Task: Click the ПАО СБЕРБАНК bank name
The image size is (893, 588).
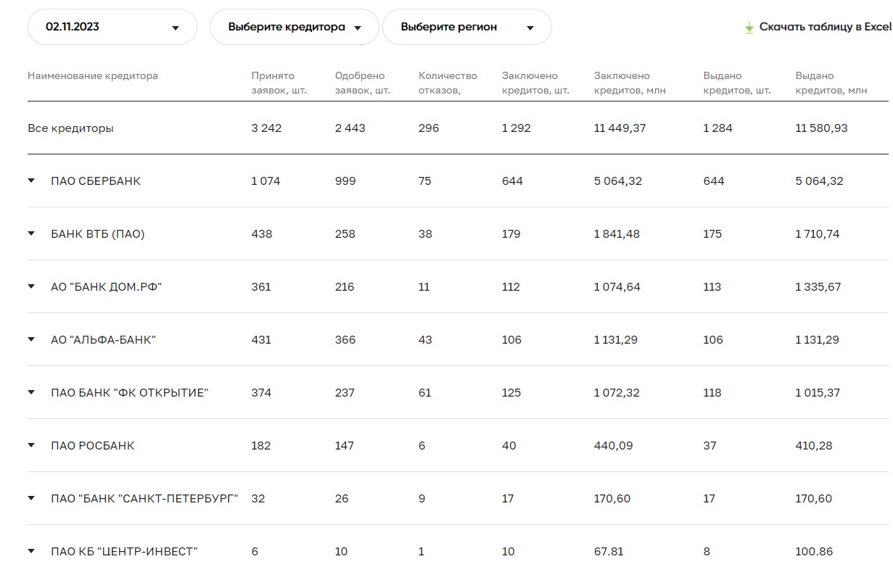Action: pos(96,181)
